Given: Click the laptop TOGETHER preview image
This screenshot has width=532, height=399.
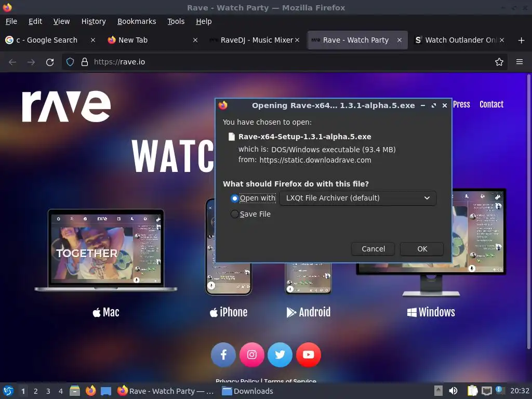Looking at the screenshot, I should tap(106, 250).
